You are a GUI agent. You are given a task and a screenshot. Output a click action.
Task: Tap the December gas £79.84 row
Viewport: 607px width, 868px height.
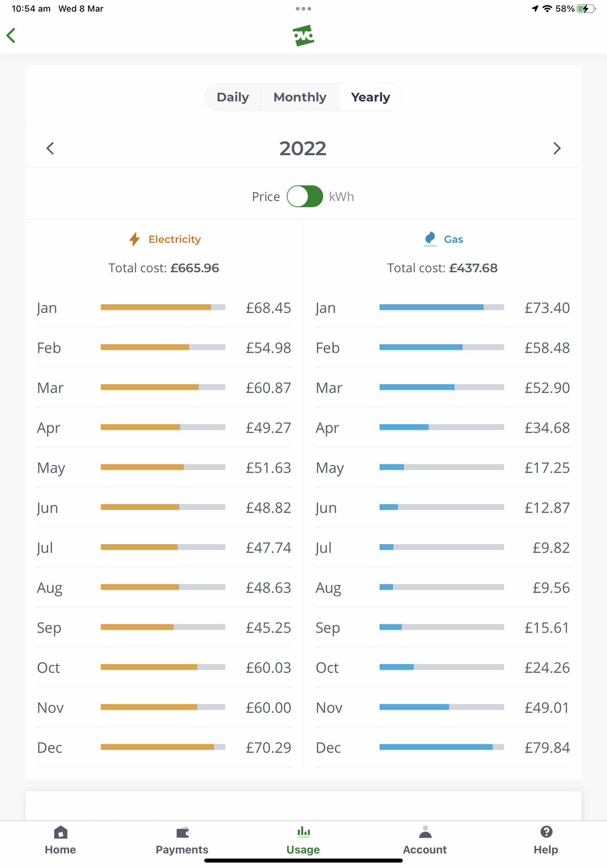pos(442,748)
